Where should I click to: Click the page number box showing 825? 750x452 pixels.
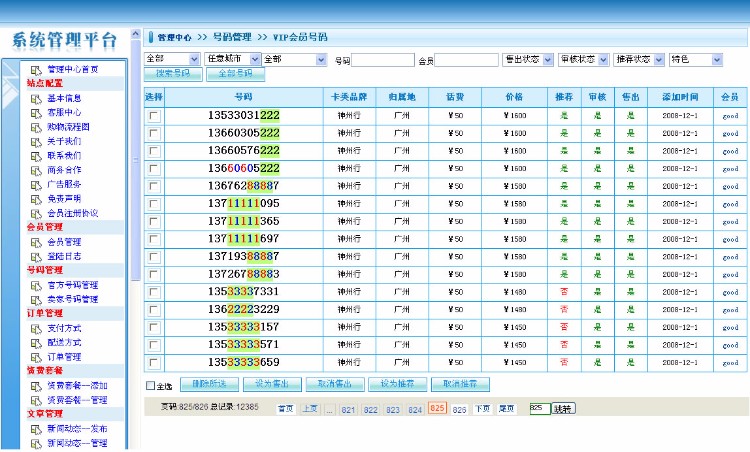(540, 408)
